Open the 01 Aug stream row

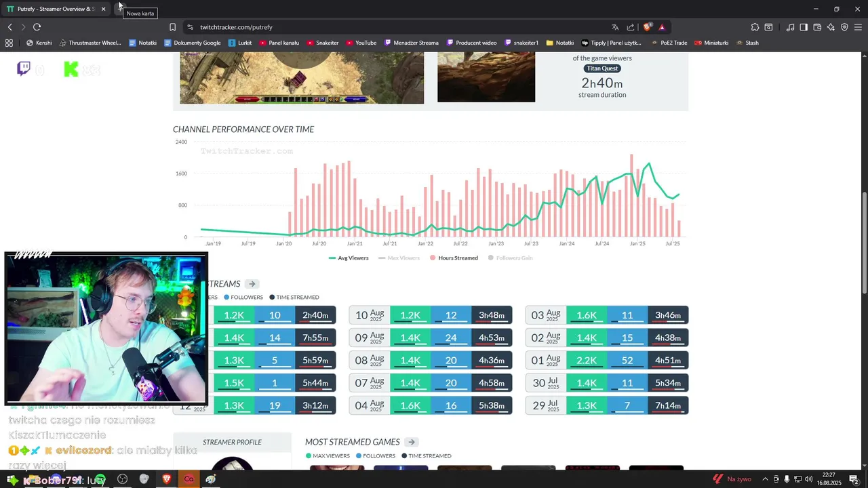607,361
